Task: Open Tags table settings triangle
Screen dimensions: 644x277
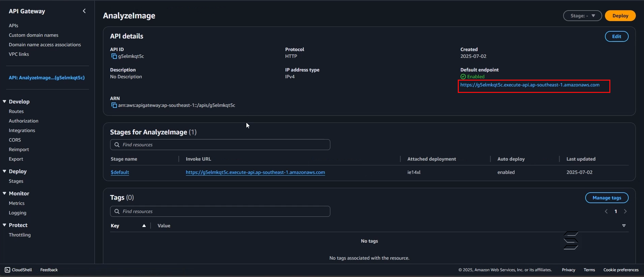Action: click(x=624, y=226)
